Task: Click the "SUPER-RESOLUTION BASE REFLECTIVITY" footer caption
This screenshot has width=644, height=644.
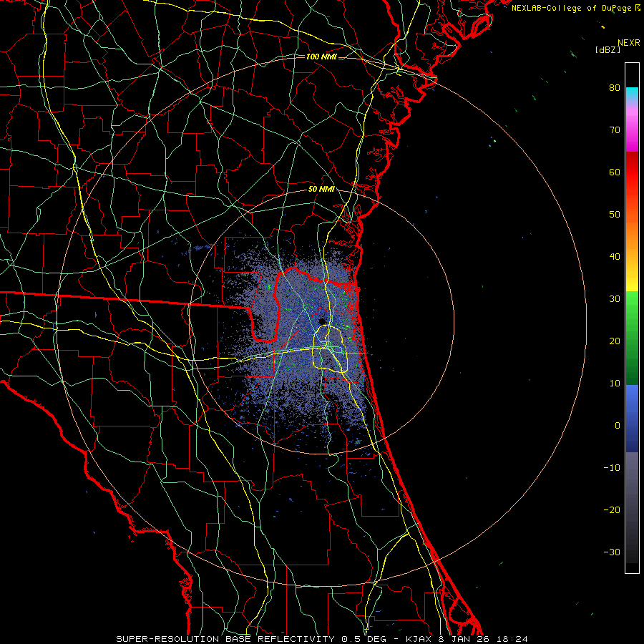Action: (225, 639)
